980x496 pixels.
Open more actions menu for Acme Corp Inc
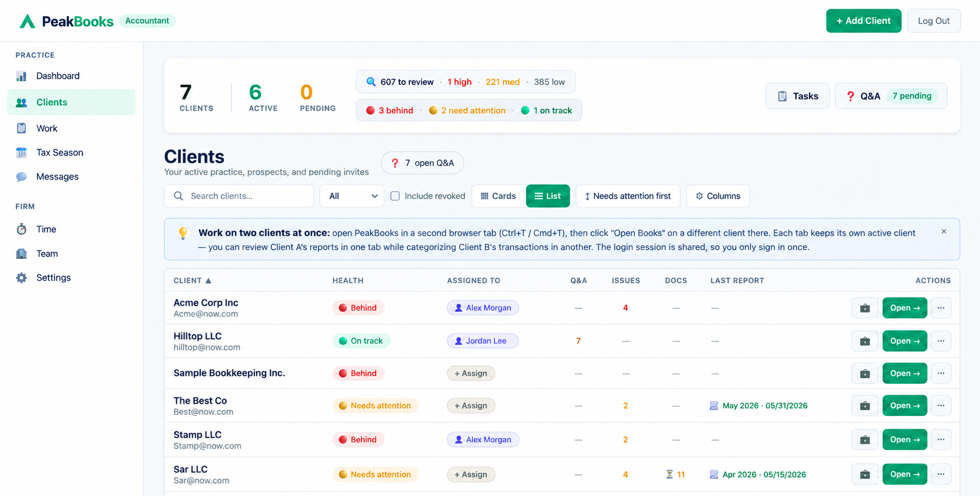pyautogui.click(x=941, y=308)
